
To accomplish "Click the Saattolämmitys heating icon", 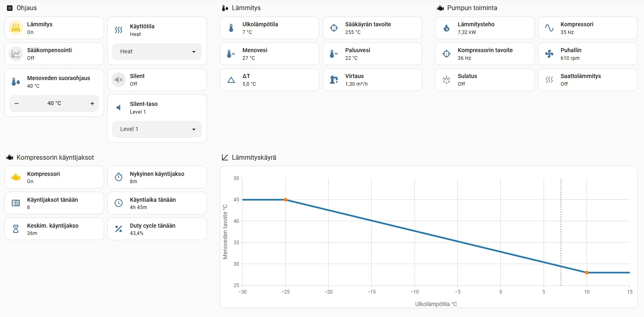I will pos(549,80).
